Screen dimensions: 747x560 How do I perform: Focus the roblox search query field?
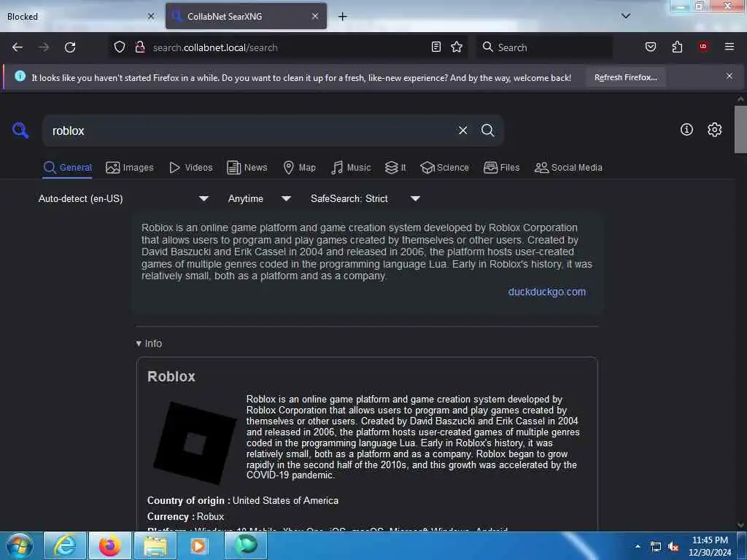(x=250, y=131)
